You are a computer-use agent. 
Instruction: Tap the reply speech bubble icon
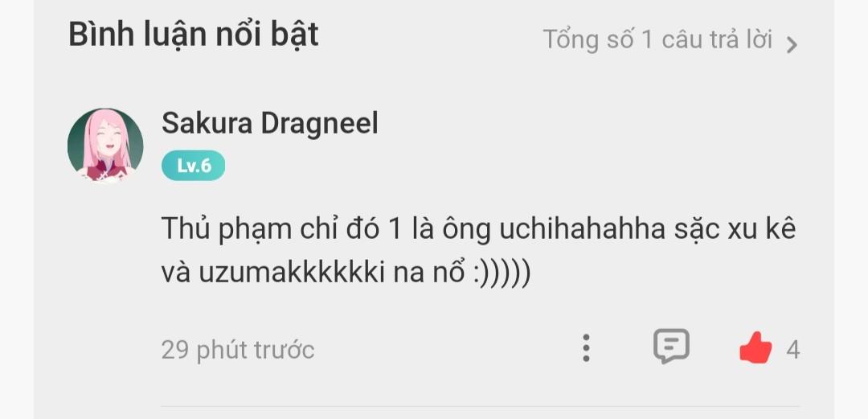pyautogui.click(x=671, y=347)
